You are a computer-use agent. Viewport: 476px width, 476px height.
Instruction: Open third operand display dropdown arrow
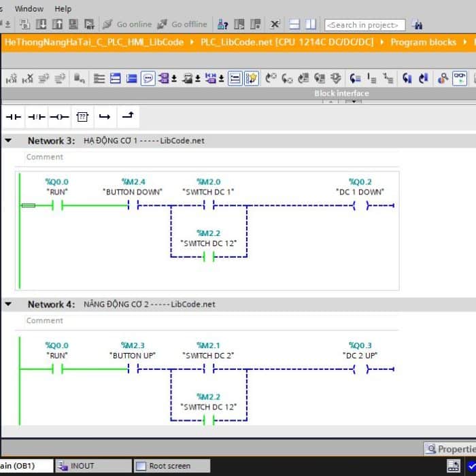[x=222, y=79]
